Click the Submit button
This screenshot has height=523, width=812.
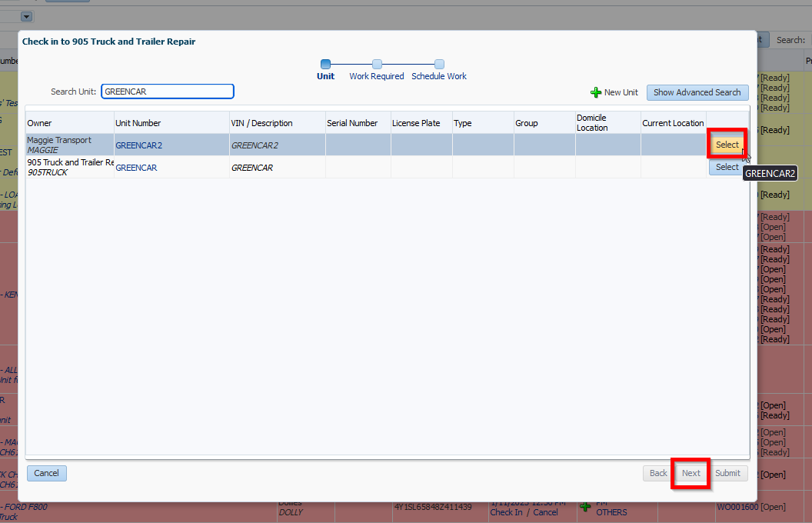pyautogui.click(x=727, y=473)
